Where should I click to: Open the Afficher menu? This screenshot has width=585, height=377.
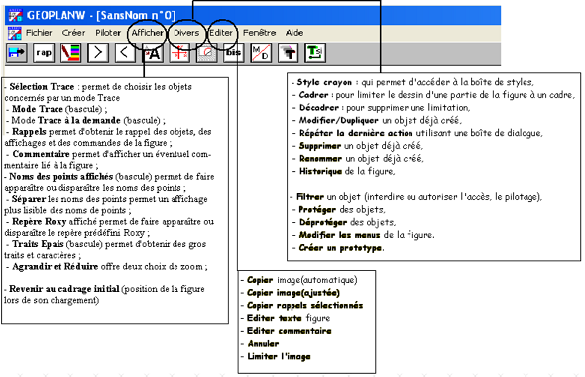147,33
